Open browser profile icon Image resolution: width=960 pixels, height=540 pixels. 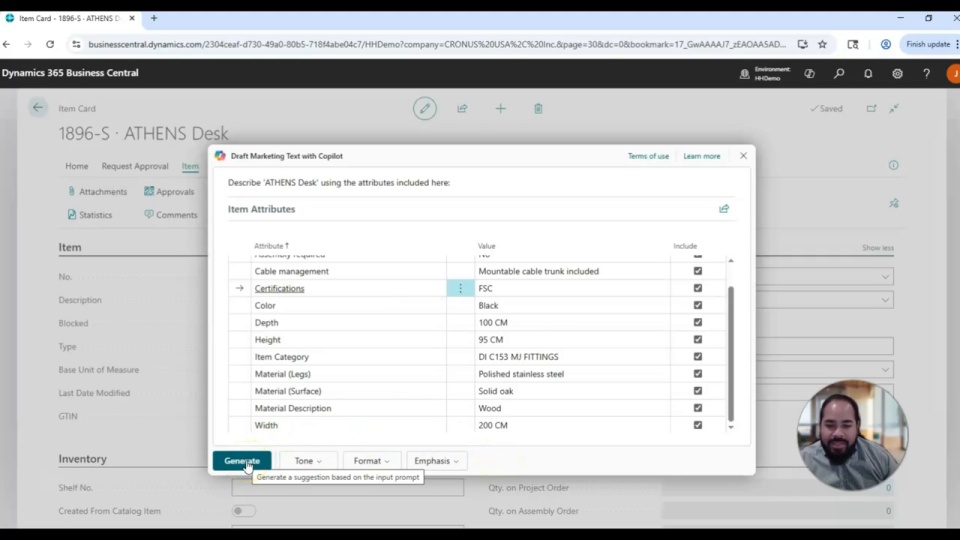[885, 44]
